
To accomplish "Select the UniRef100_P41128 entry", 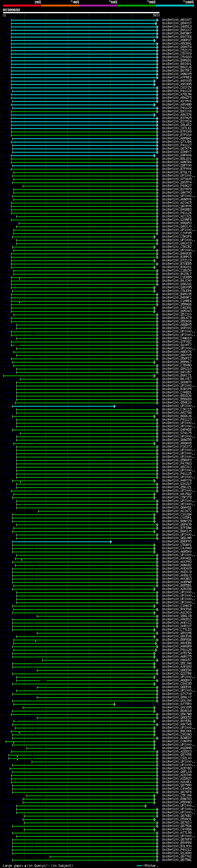I will [x=177, y=91].
